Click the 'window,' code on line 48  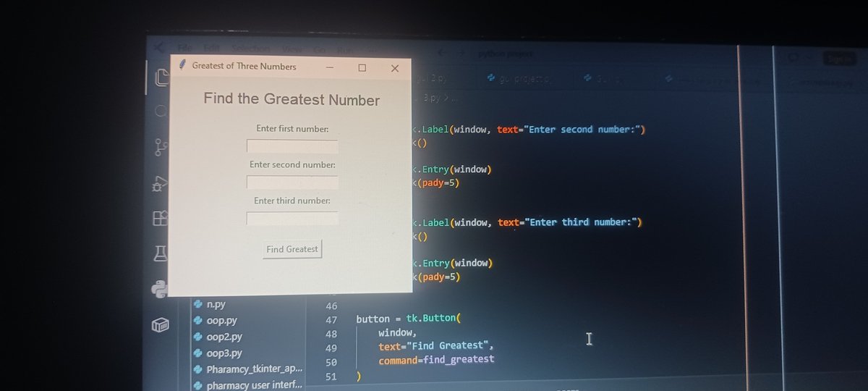397,333
